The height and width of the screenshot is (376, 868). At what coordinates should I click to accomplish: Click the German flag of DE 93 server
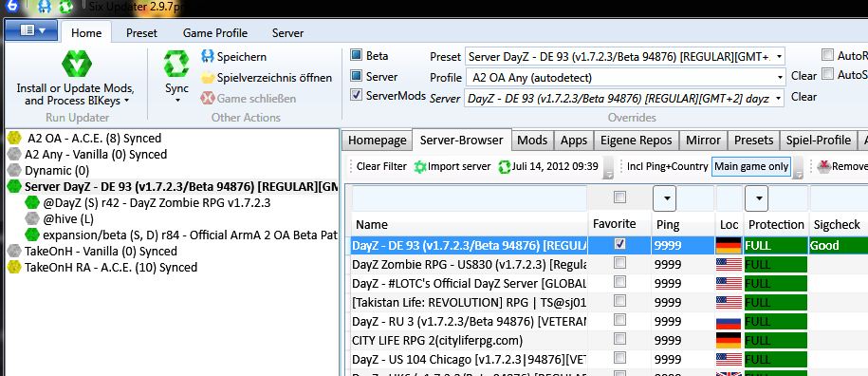tap(729, 245)
